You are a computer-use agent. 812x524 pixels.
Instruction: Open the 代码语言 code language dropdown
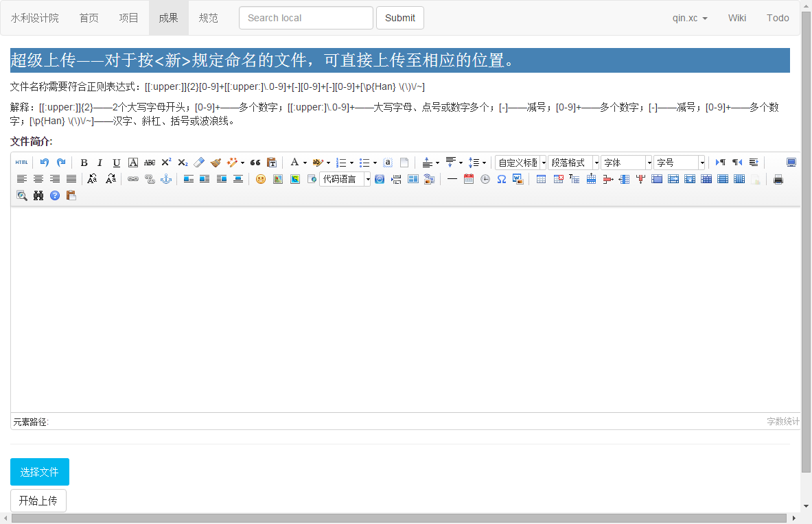click(345, 179)
